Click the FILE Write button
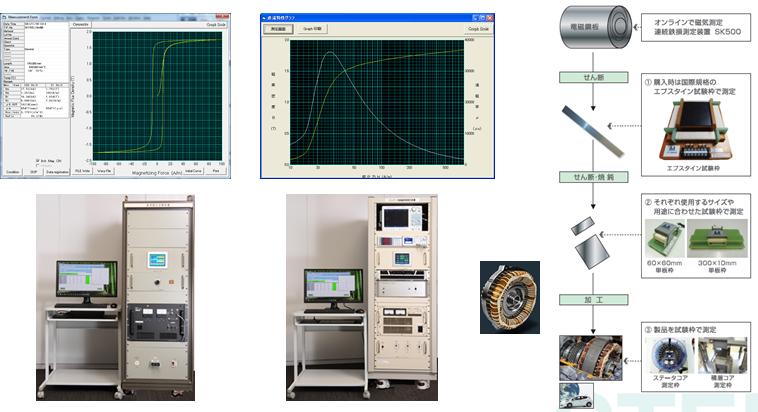Screen dimensions: 758x412 pos(82,171)
